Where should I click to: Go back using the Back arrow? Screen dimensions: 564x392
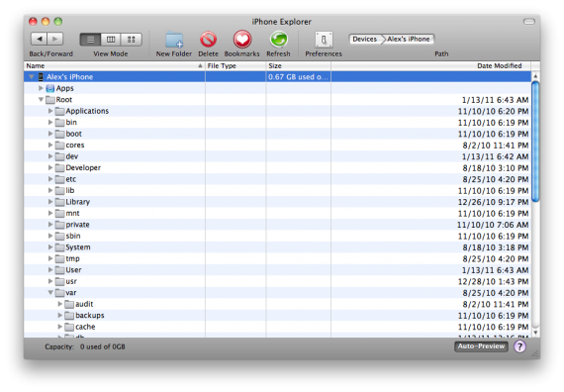39,39
